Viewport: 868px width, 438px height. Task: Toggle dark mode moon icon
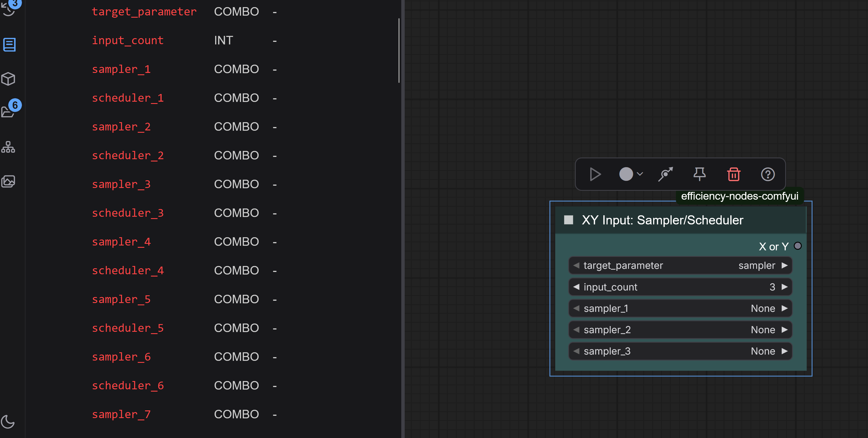(x=8, y=421)
